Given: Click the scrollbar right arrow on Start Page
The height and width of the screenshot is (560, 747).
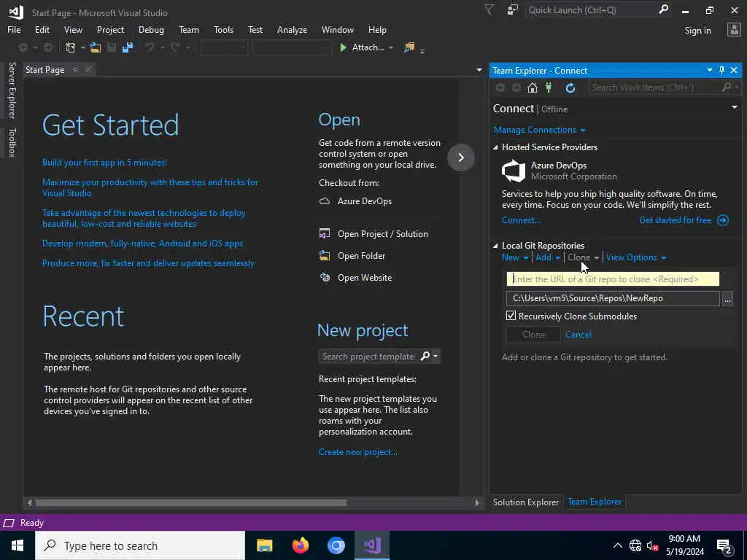Looking at the screenshot, I should 477,502.
